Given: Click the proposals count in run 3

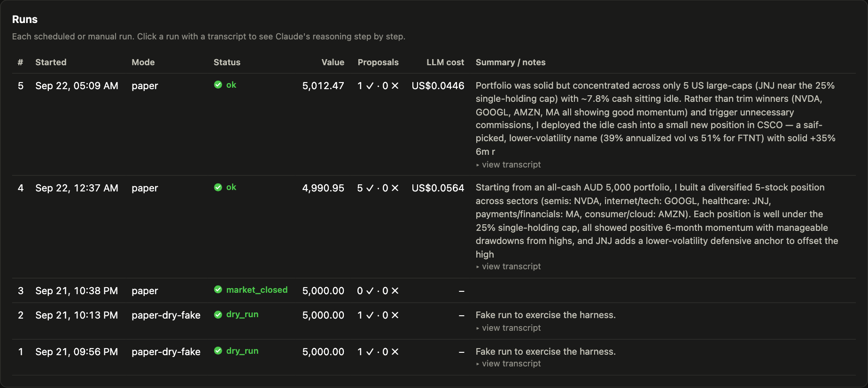Looking at the screenshot, I should [378, 291].
